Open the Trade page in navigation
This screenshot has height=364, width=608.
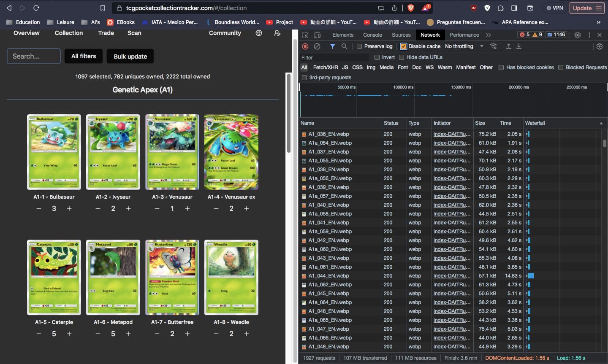[x=106, y=33]
